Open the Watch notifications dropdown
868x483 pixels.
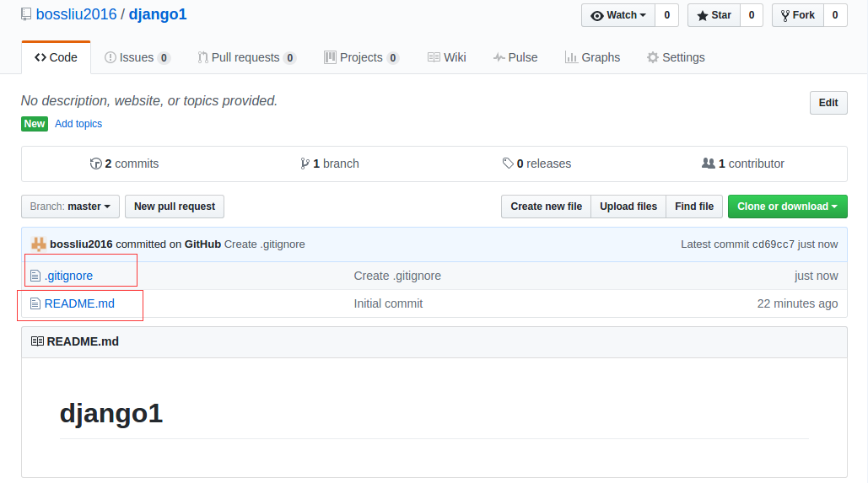[x=618, y=15]
